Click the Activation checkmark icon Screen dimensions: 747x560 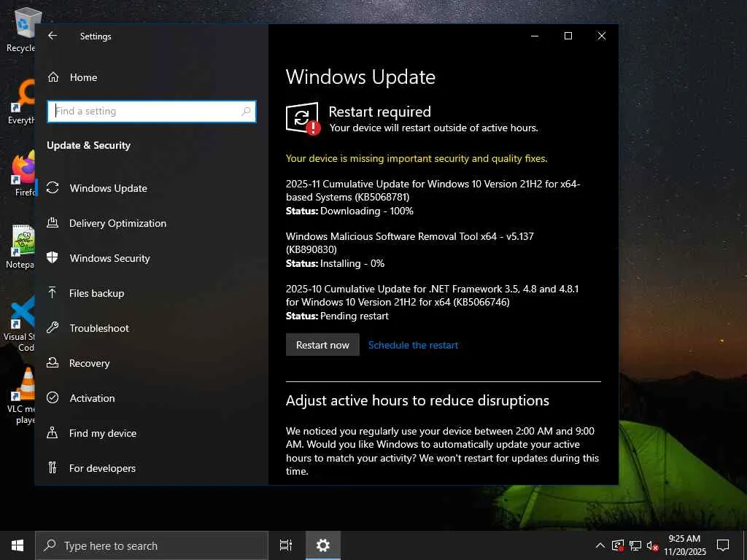(53, 397)
